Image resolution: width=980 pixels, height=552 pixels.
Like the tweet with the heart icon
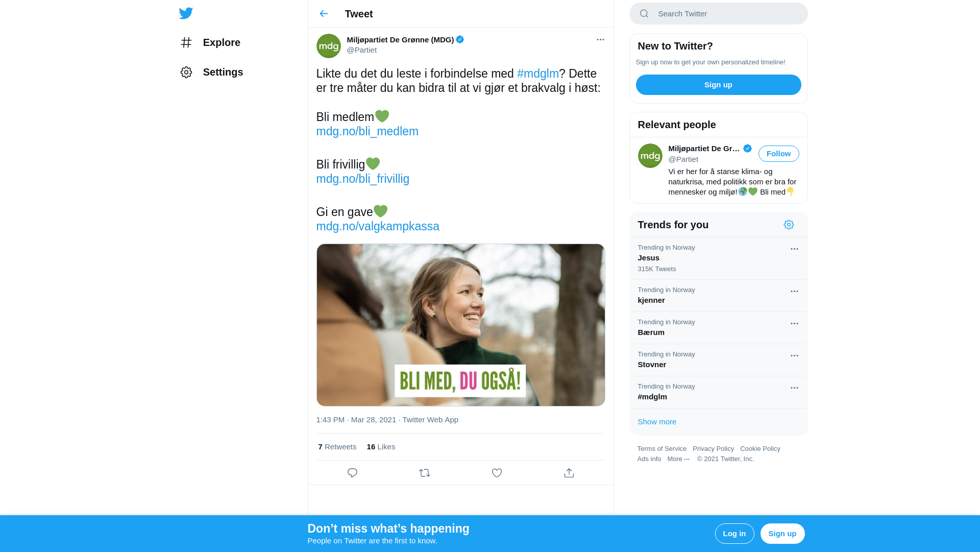497,473
